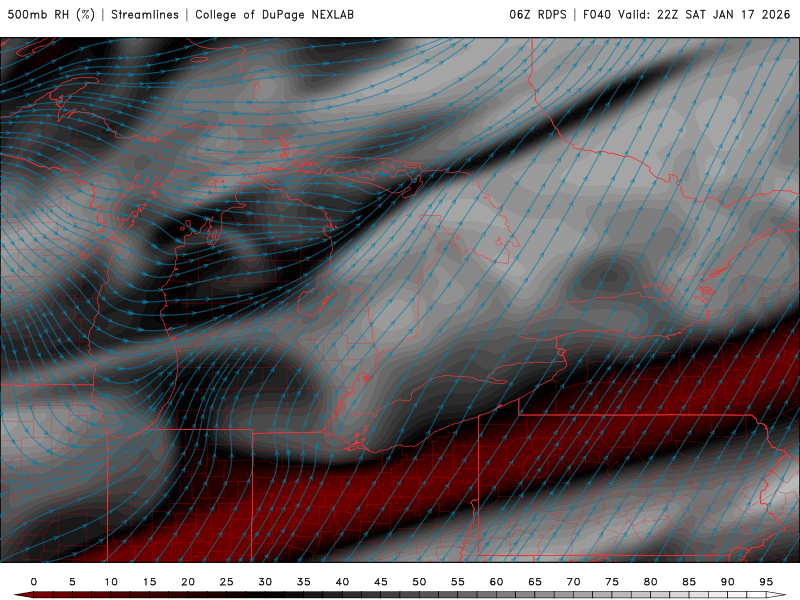The height and width of the screenshot is (600, 800).
Task: Click the "90" label on the color scale
Action: point(728,582)
